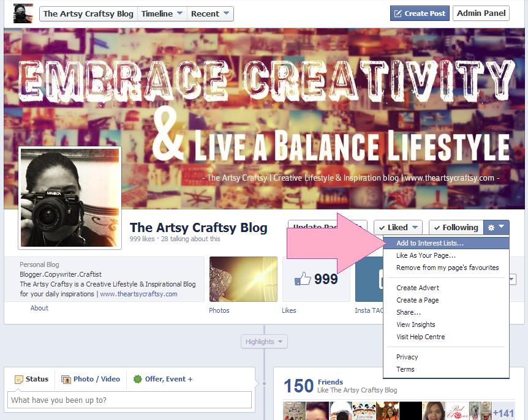Click the status note icon
This screenshot has height=420, width=528.
tap(19, 380)
